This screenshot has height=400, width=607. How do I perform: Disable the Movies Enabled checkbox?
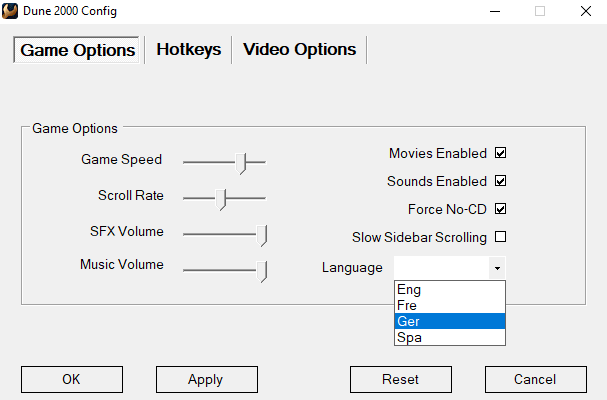pos(501,154)
